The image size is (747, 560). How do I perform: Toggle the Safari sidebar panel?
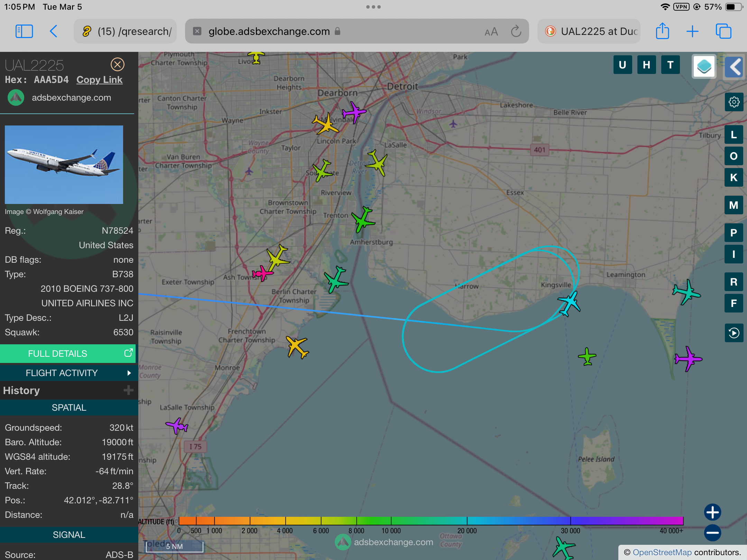coord(24,31)
